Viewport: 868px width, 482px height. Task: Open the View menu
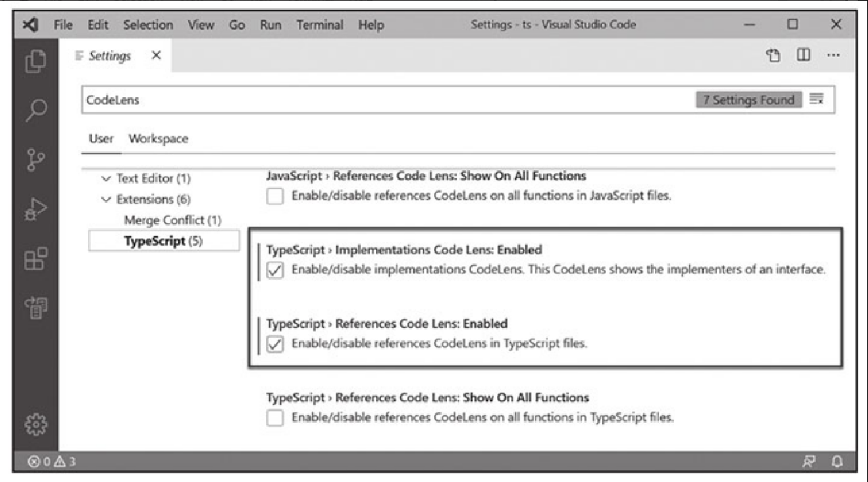coord(201,25)
